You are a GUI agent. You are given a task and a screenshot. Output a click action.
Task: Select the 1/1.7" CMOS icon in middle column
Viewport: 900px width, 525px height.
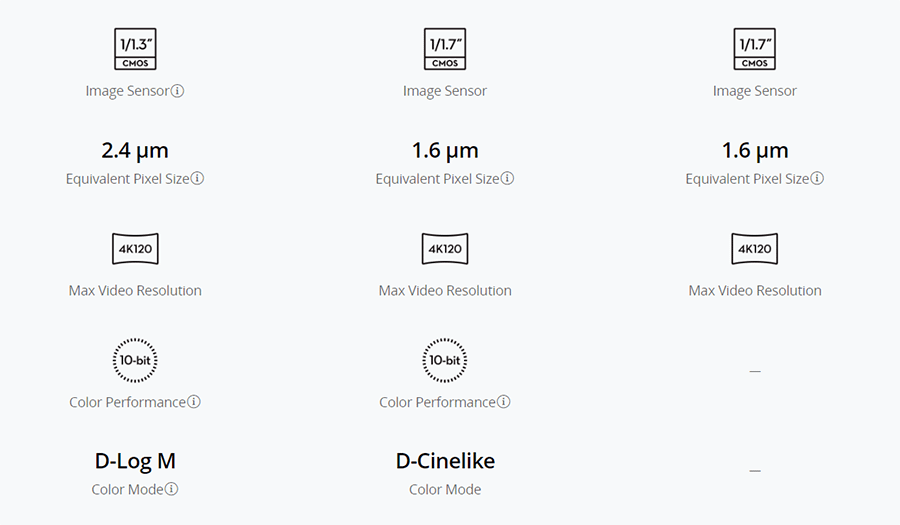click(x=445, y=50)
